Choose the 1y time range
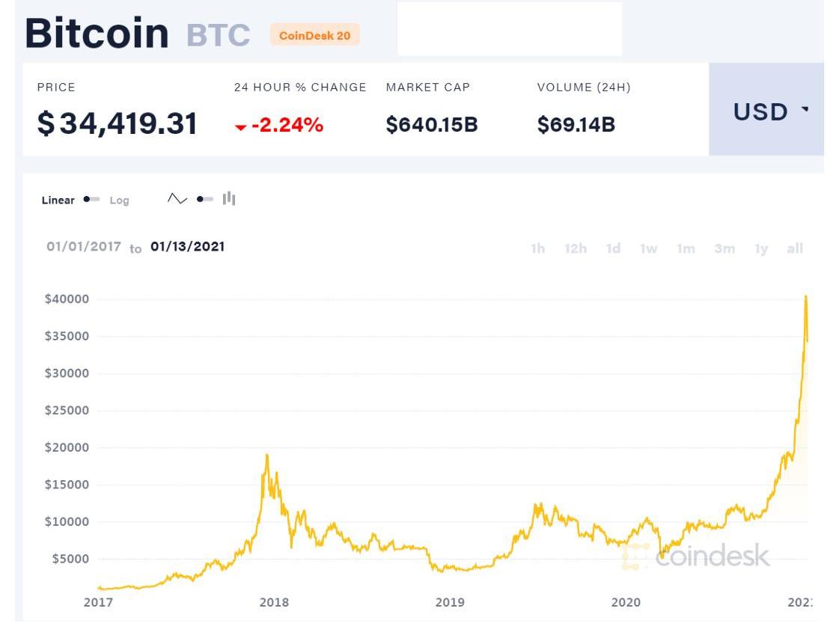839x644 pixels. [x=761, y=249]
